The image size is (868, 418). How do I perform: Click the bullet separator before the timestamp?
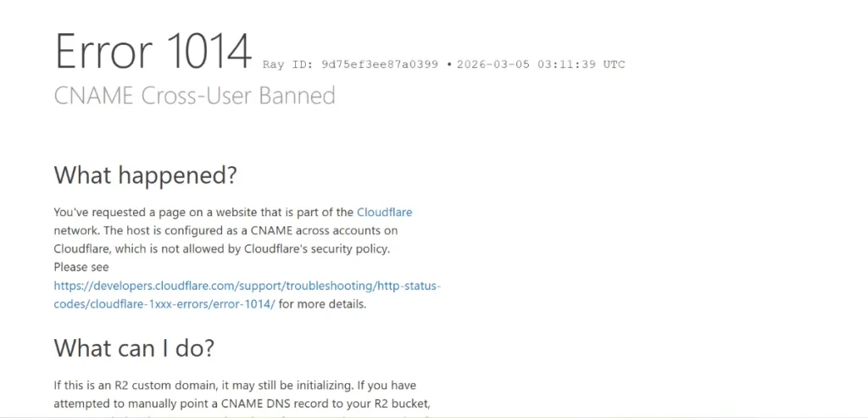click(449, 64)
